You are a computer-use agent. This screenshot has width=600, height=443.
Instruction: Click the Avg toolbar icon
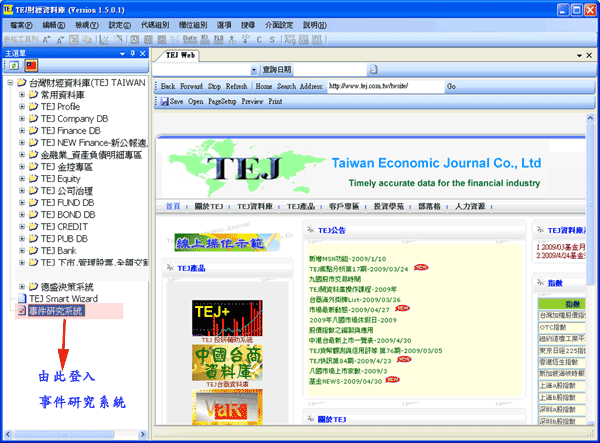(x=290, y=39)
